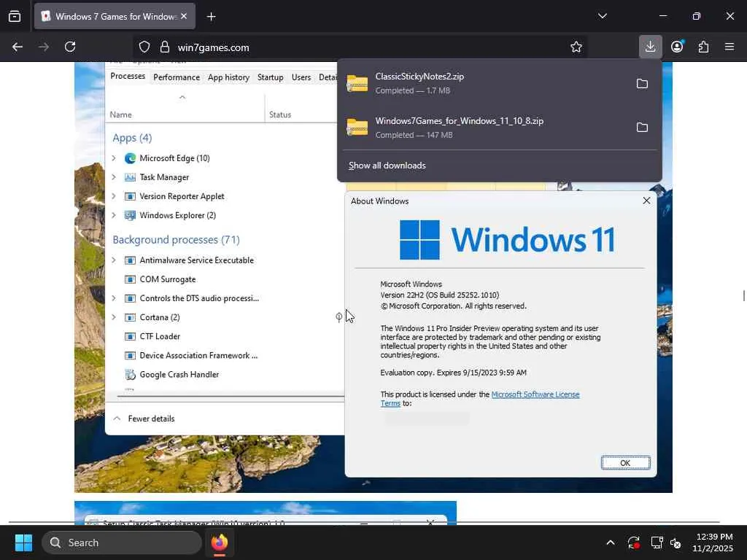Viewport: 747px width, 560px height.
Task: Toggle the Downloads toolbar button
Action: click(650, 47)
